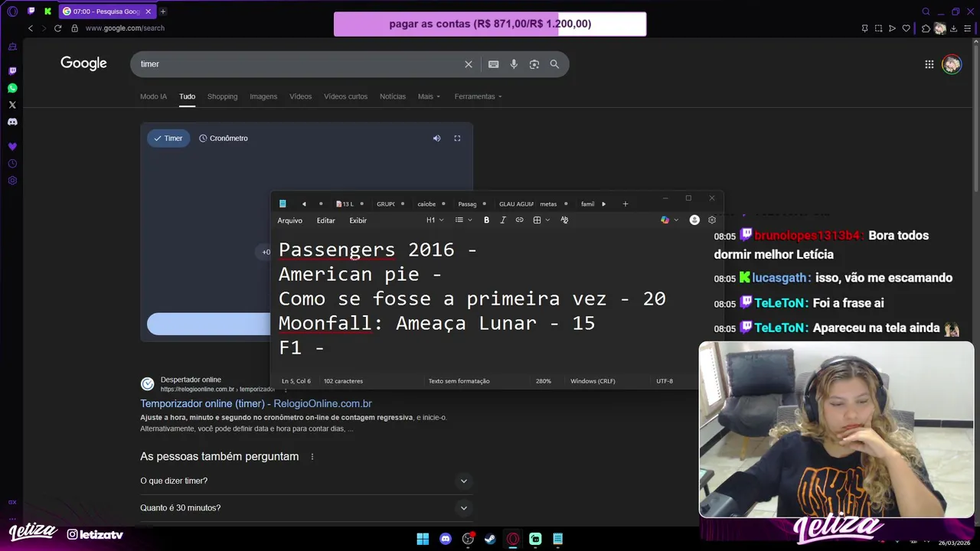This screenshot has width=980, height=551.
Task: Open the Modo IA tab
Action: click(x=153, y=96)
